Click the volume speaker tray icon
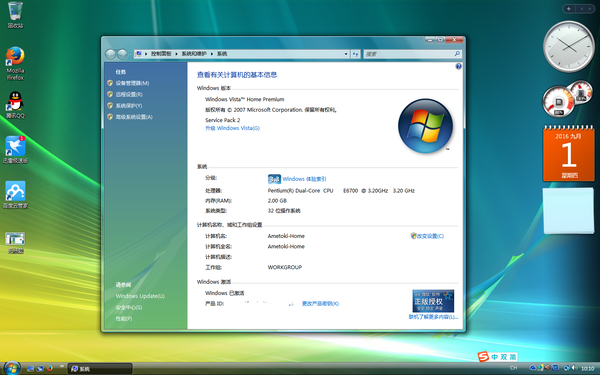600x375 pixels. pos(574,368)
